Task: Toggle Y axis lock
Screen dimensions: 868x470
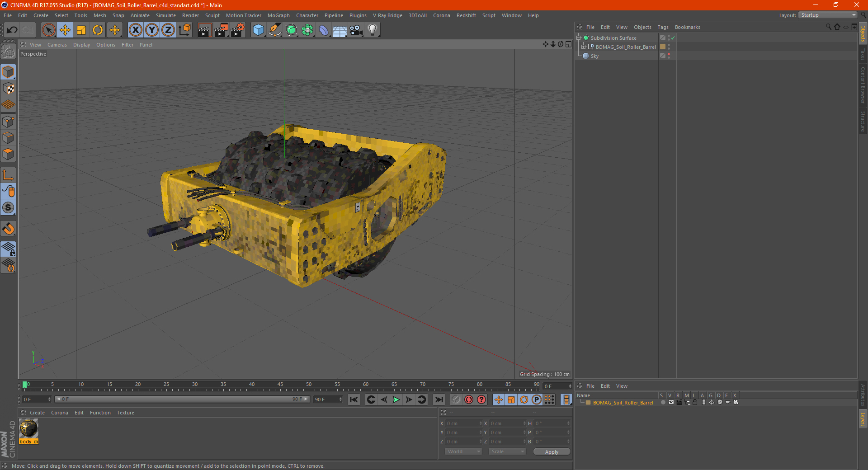Action: click(152, 30)
